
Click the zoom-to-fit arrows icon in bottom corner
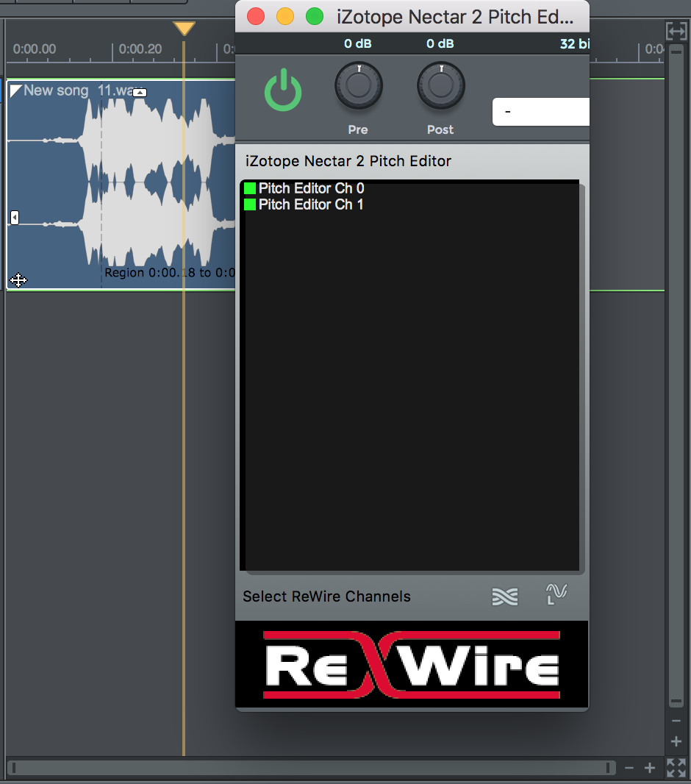pyautogui.click(x=676, y=768)
